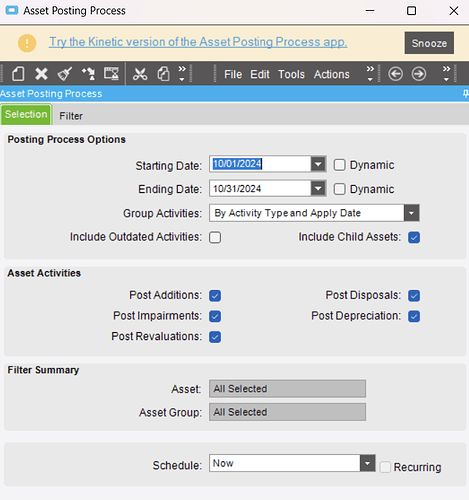Open the Actions menu

(x=332, y=74)
